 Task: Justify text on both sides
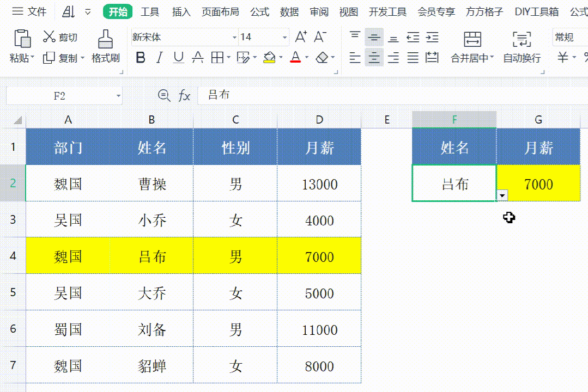point(413,58)
